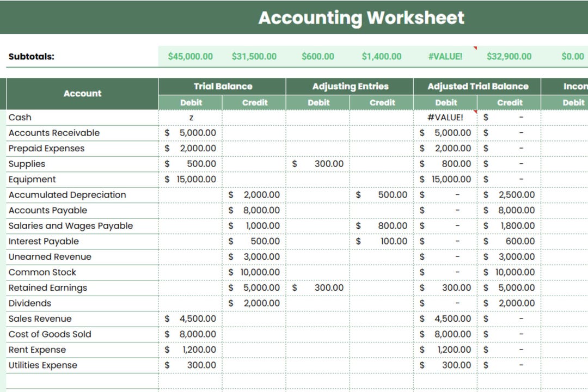Screen dimensions: 588x392
Task: Select the Utilities Expense label
Action: click(43, 365)
